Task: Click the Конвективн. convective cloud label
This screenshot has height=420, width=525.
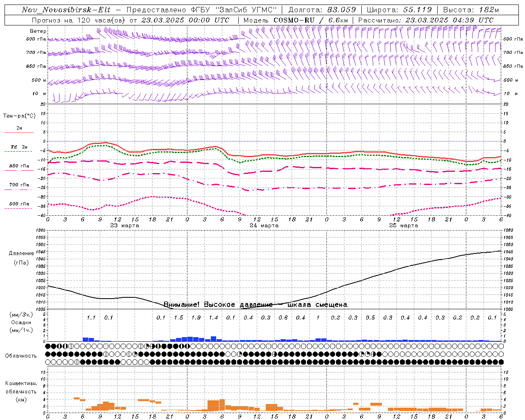Action: pyautogui.click(x=21, y=383)
